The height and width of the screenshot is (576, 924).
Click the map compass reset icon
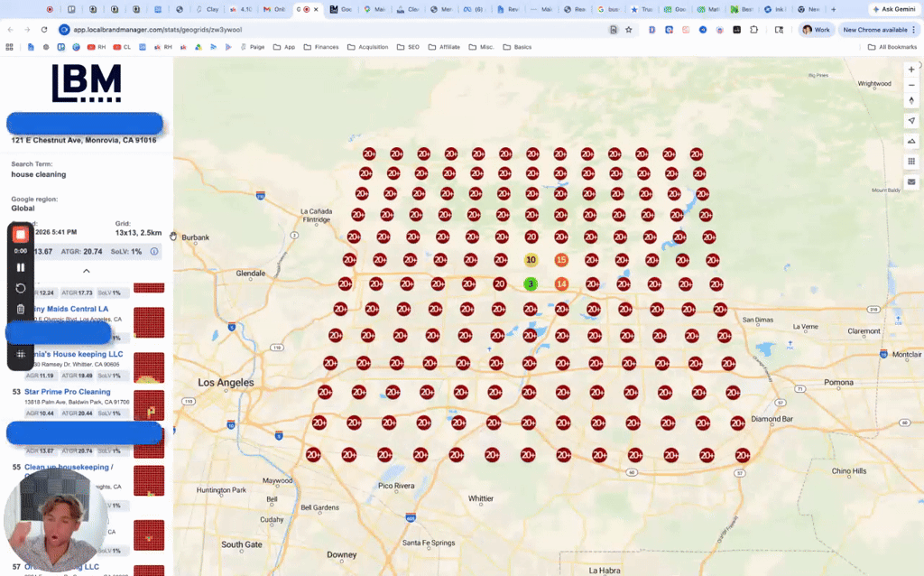pos(911,101)
